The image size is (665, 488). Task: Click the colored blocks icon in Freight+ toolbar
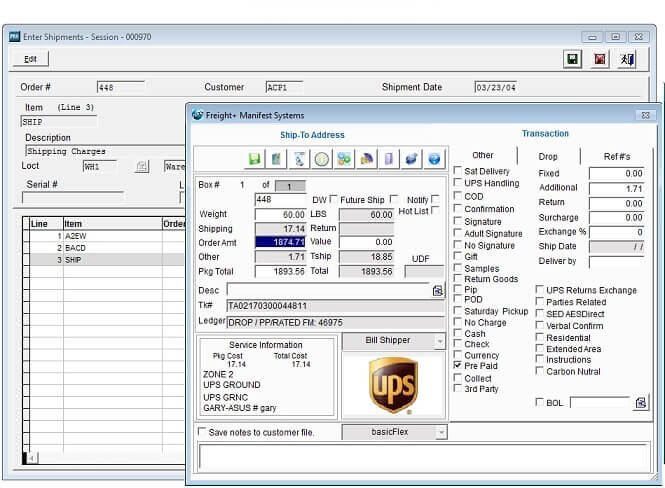click(x=344, y=159)
